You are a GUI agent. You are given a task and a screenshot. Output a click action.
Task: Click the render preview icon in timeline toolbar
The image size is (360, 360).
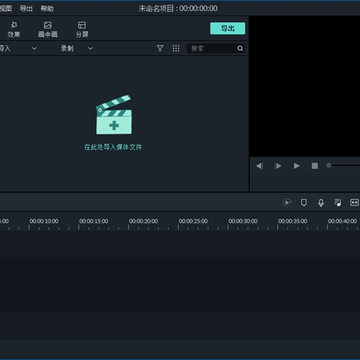pos(287,203)
